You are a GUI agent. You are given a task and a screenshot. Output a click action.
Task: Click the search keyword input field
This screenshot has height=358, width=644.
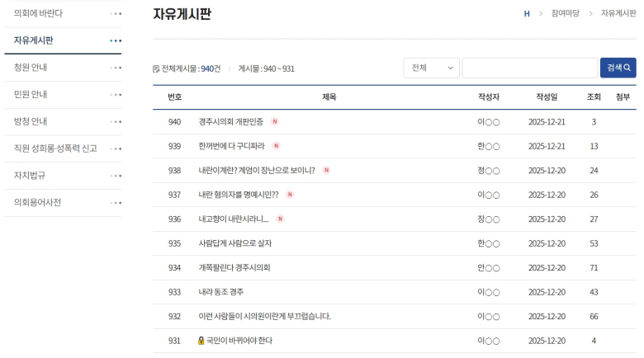[529, 68]
